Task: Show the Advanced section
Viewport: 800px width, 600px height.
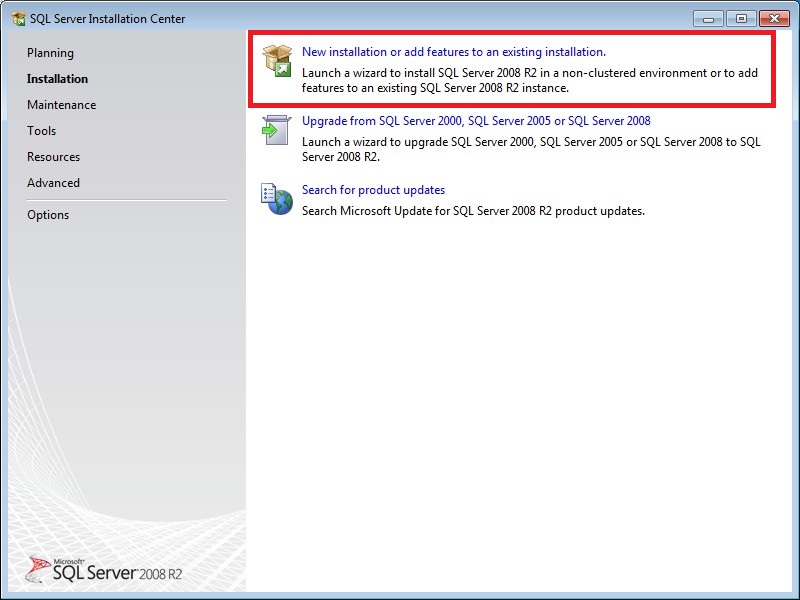Action: click(53, 183)
